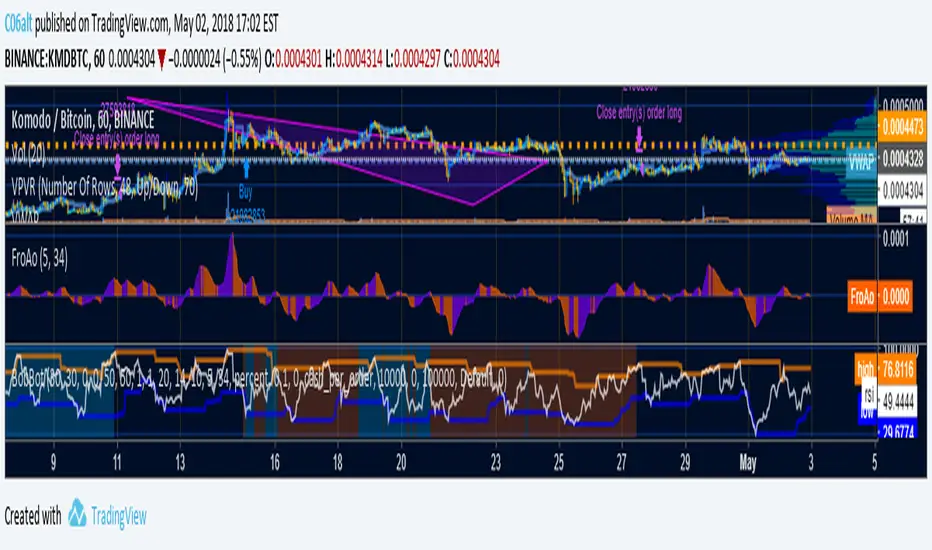Click date 9 on the time axis
Viewport: 932px width, 550px height.
[53, 463]
